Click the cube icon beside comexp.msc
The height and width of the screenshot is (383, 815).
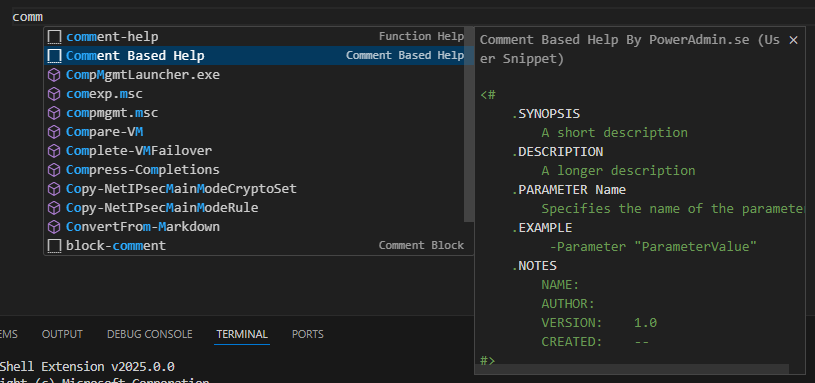[x=54, y=94]
